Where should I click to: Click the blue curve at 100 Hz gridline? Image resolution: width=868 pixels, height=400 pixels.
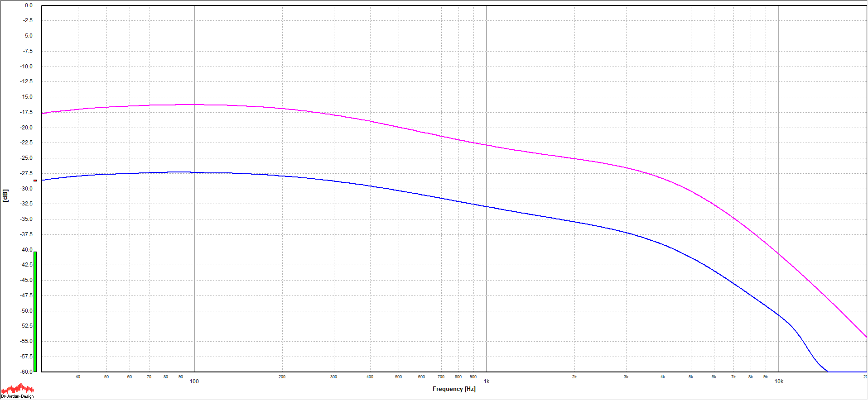pyautogui.click(x=194, y=172)
